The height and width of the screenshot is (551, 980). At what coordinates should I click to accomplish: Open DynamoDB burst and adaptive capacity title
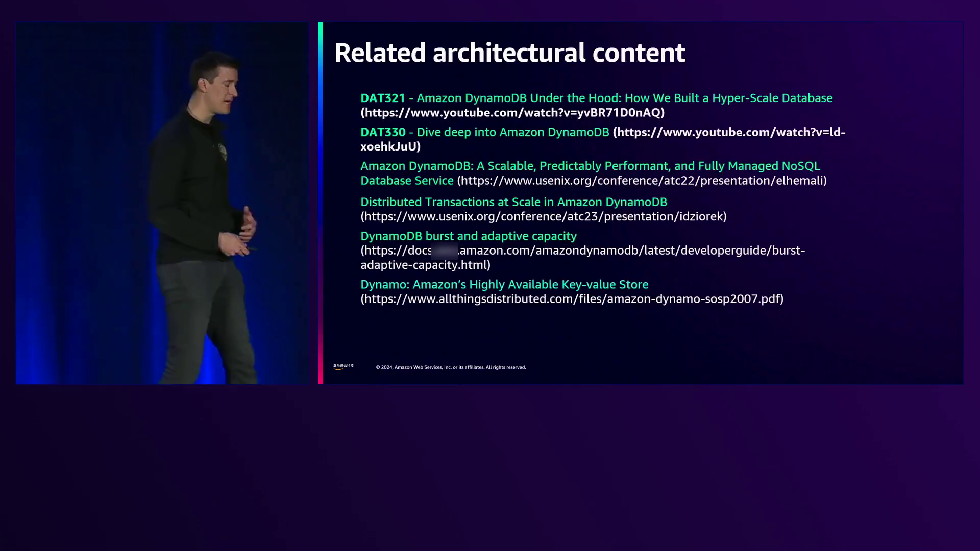point(469,236)
